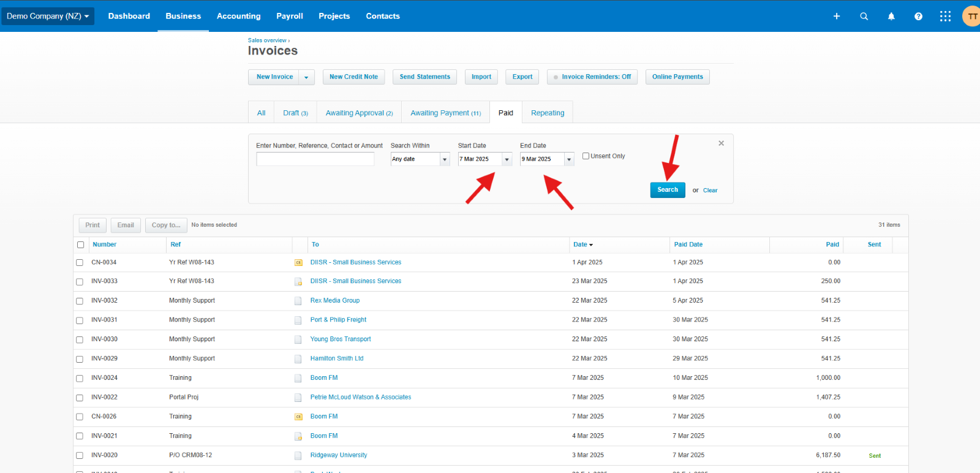Click the Online Payments button
The height and width of the screenshot is (473, 980).
click(677, 77)
